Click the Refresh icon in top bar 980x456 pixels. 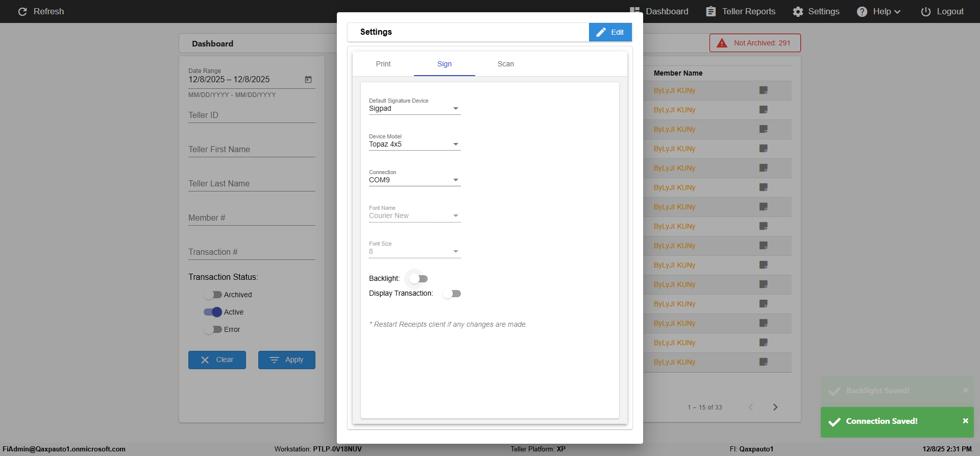click(22, 11)
